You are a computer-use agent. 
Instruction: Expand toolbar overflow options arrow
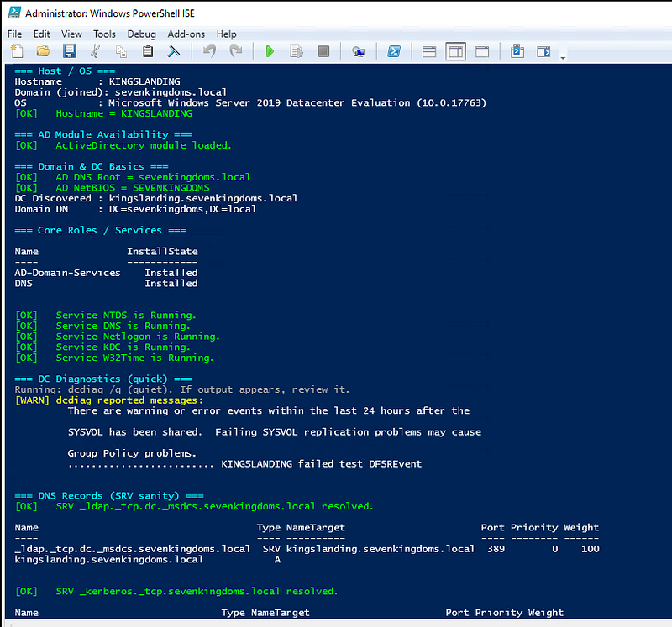pos(563,56)
